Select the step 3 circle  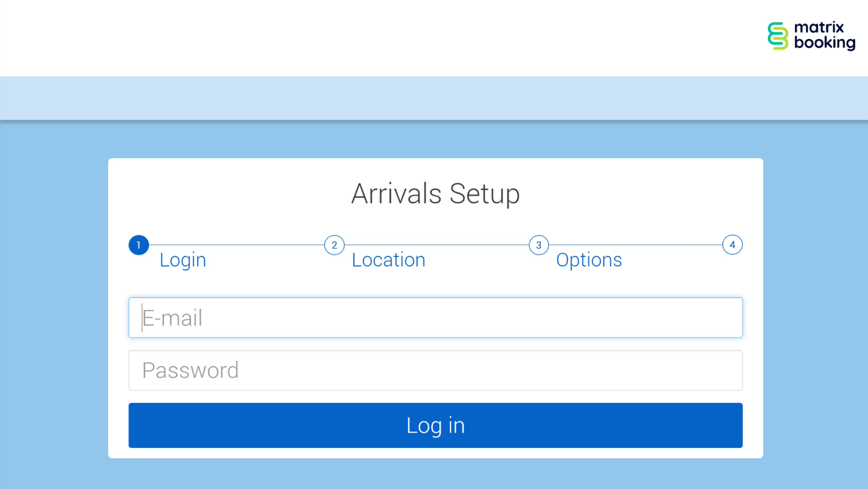click(x=539, y=245)
